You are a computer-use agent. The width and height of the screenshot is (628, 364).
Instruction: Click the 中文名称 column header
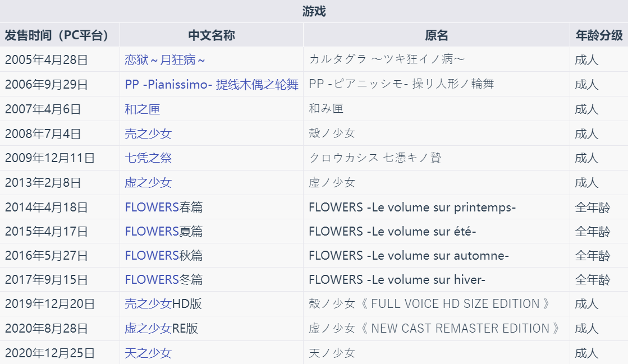point(212,35)
